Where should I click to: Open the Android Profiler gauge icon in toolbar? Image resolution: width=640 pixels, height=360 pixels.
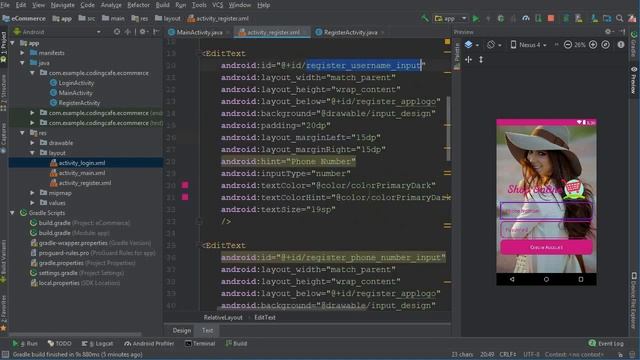[526, 18]
